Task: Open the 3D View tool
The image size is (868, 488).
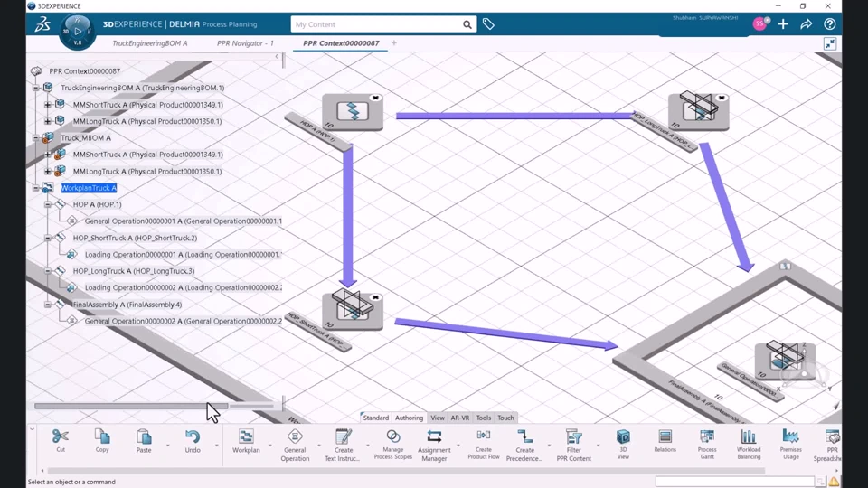Action: 623,436
